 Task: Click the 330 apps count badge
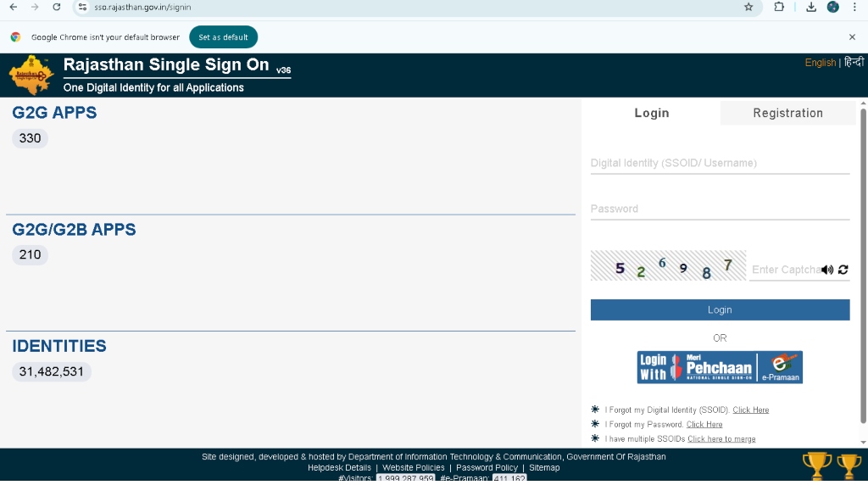[x=30, y=138]
